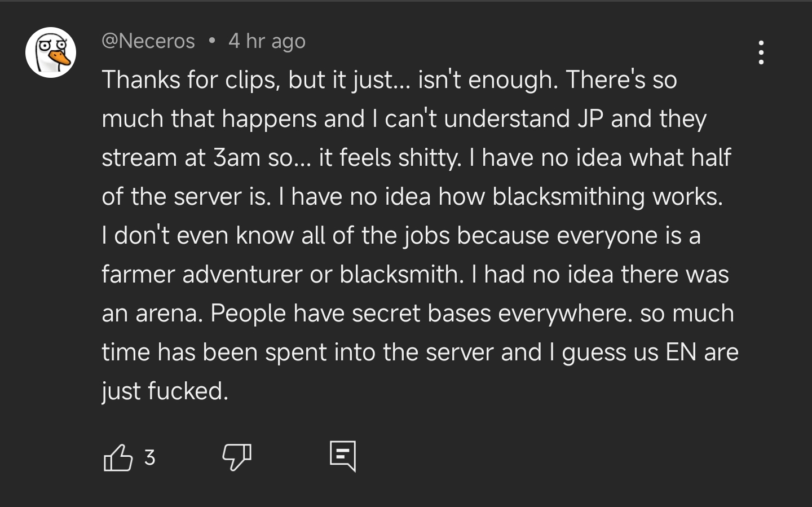The width and height of the screenshot is (812, 507).
Task: Click the dot separator beside the username
Action: point(212,41)
